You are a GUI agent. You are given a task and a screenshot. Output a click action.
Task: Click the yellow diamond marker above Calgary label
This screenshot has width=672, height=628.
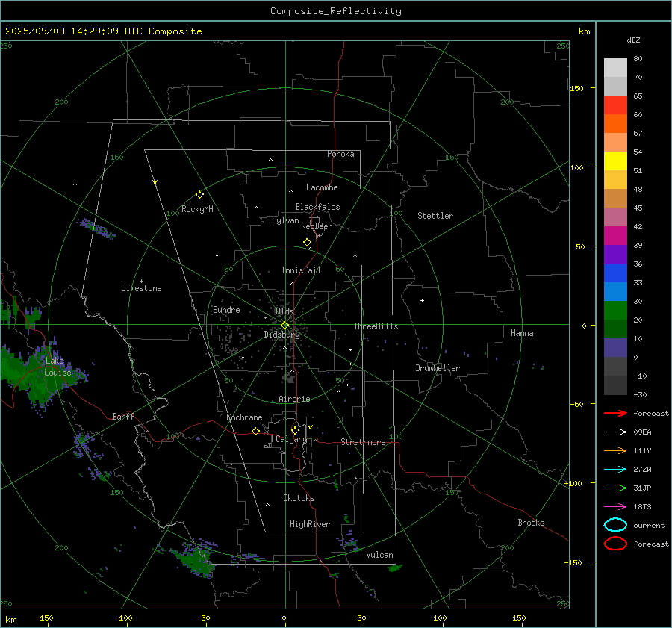(295, 430)
